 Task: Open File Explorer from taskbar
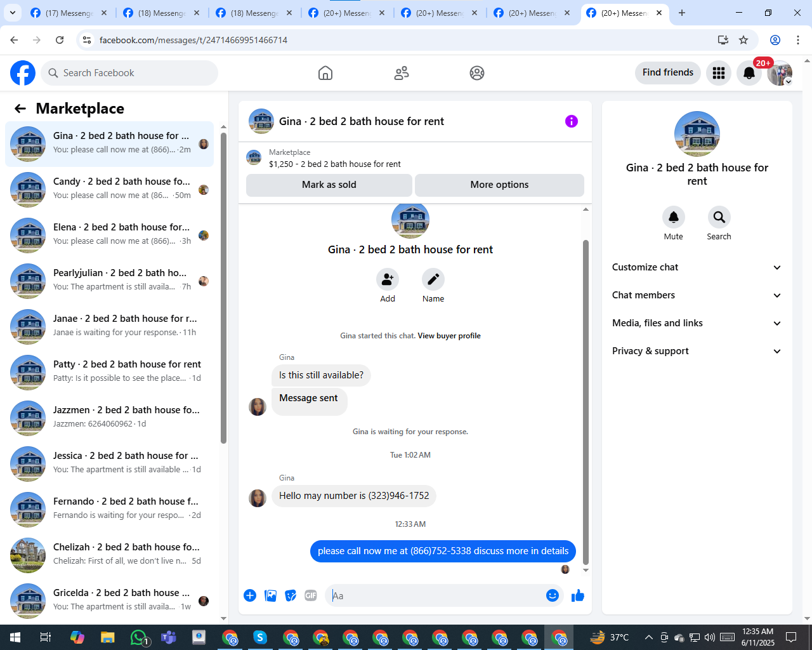[x=107, y=637]
